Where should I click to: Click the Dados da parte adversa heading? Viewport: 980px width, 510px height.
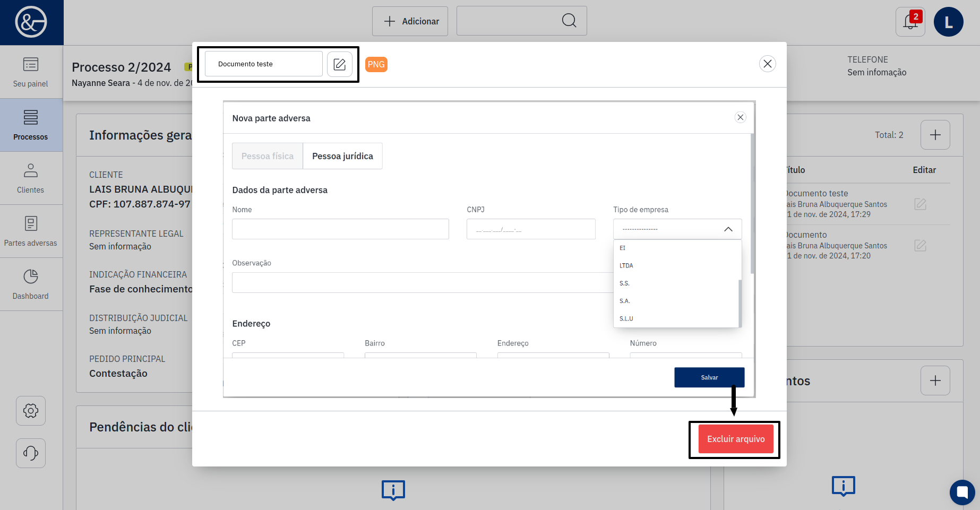(280, 190)
